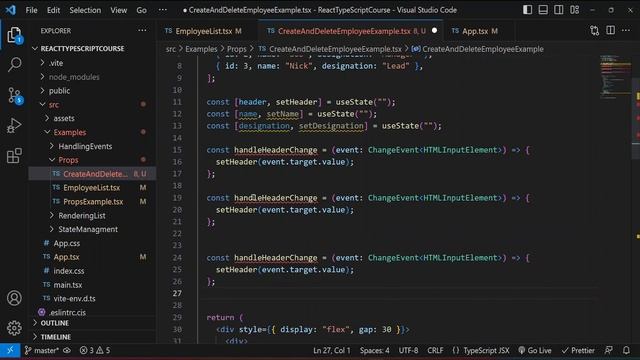This screenshot has height=360, width=640.
Task: Open the File menu
Action: coord(31,10)
